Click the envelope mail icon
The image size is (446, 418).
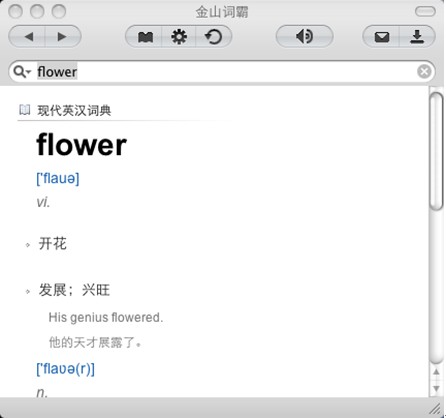381,37
